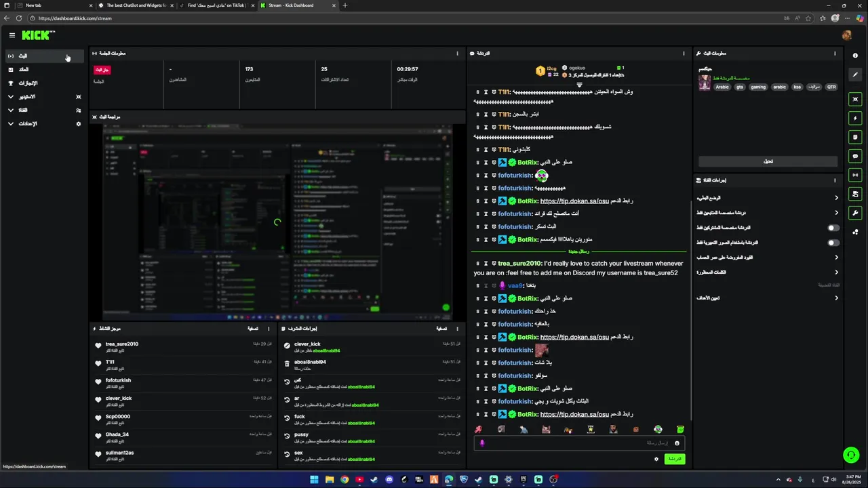Open new browser tab plus button
The height and width of the screenshot is (488, 868).
pos(344,5)
